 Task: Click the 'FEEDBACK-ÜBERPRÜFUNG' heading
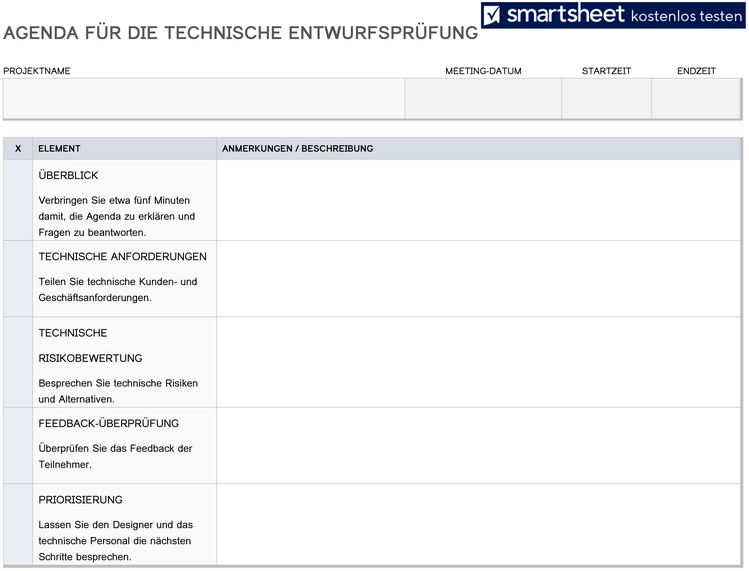(x=109, y=423)
